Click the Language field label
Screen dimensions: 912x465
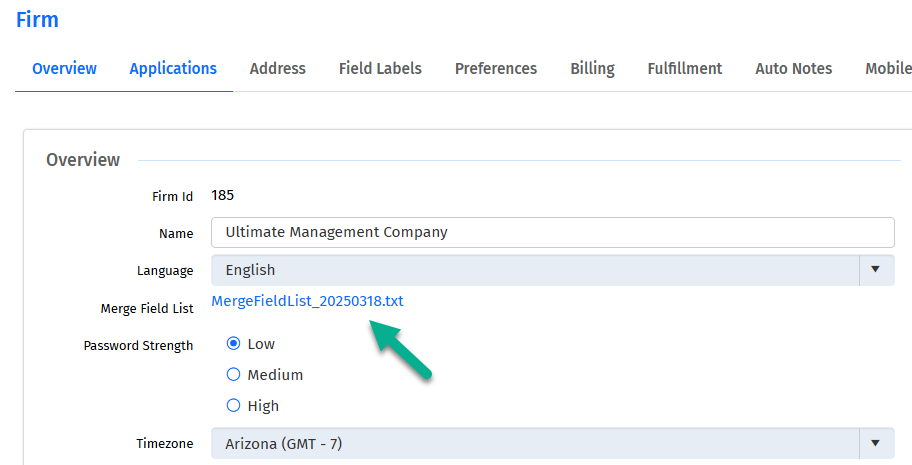(x=165, y=271)
